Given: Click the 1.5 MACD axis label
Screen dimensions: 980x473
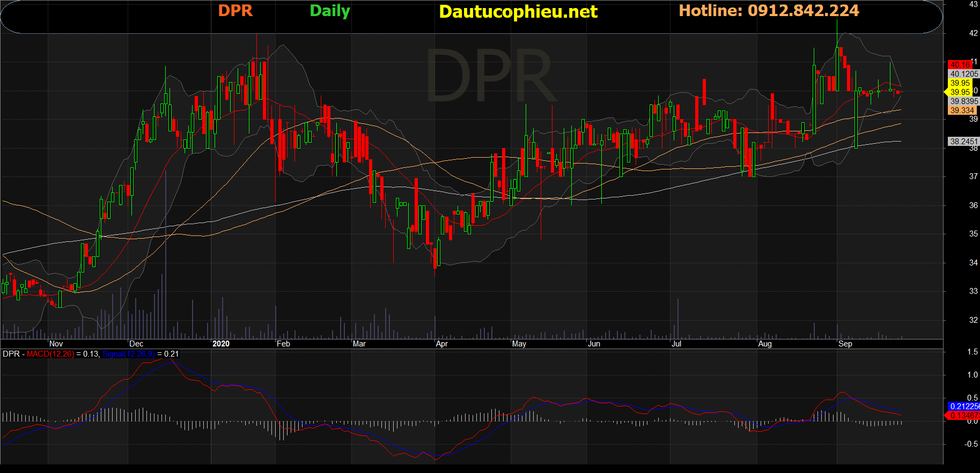Looking at the screenshot, I should point(972,352).
